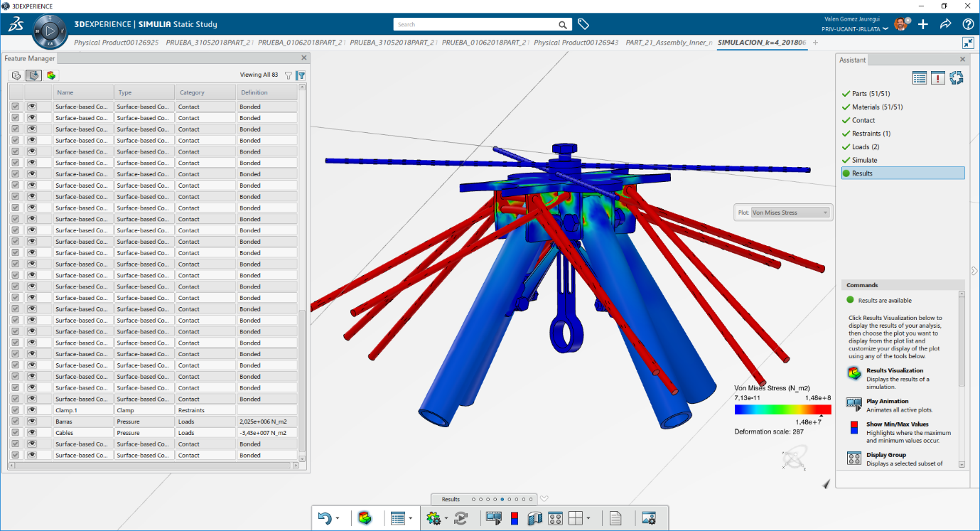Click the Feature Manager toolbar icon

click(x=398, y=518)
